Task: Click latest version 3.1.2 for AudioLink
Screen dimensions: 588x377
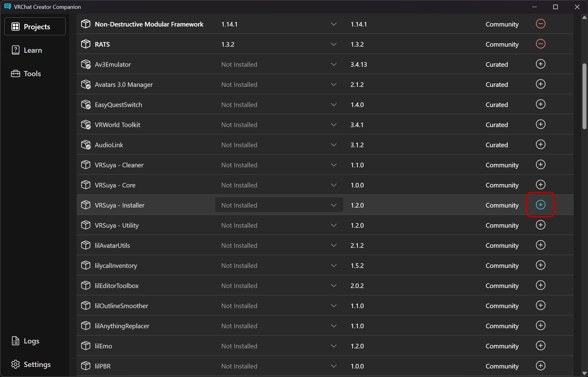Action: coord(357,145)
